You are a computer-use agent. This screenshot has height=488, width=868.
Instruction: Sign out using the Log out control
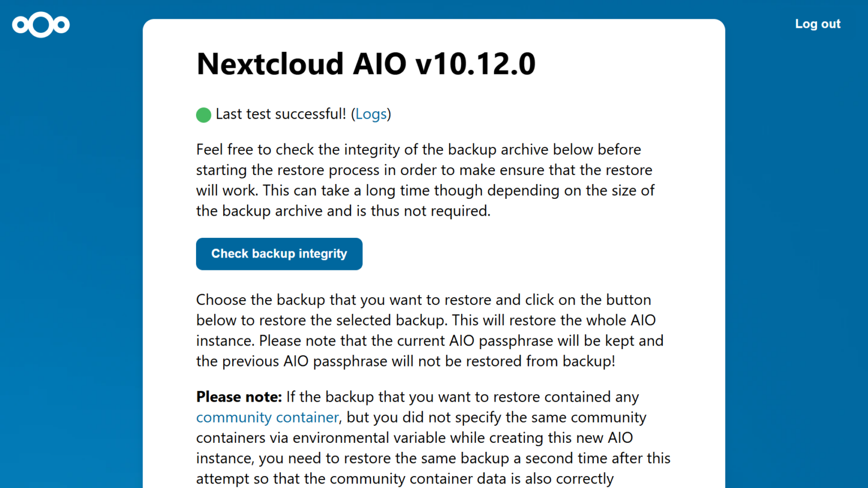(817, 24)
